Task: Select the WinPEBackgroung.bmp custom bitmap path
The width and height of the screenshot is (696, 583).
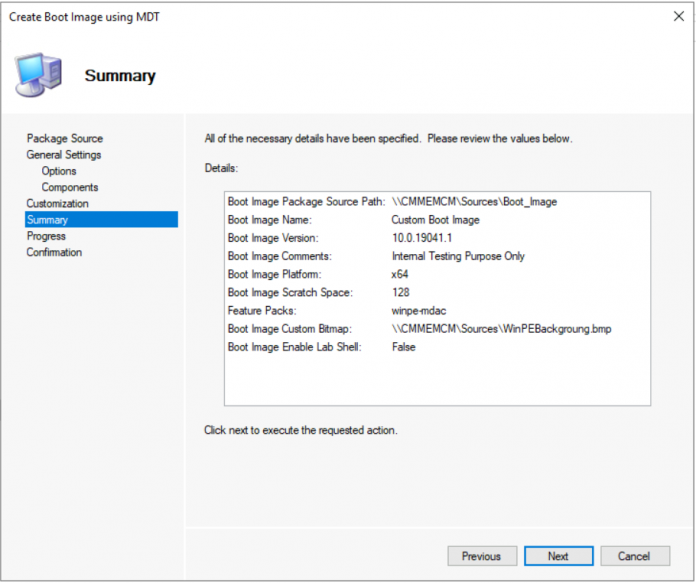Action: (x=501, y=329)
